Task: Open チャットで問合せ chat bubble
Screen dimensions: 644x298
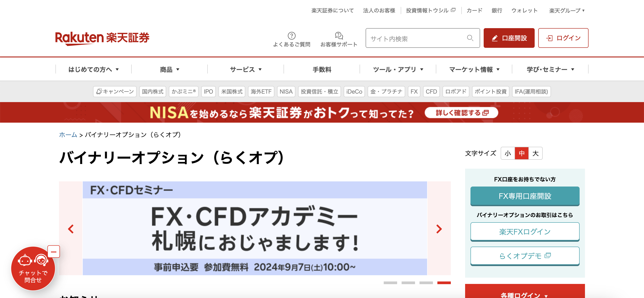Action: tap(33, 269)
